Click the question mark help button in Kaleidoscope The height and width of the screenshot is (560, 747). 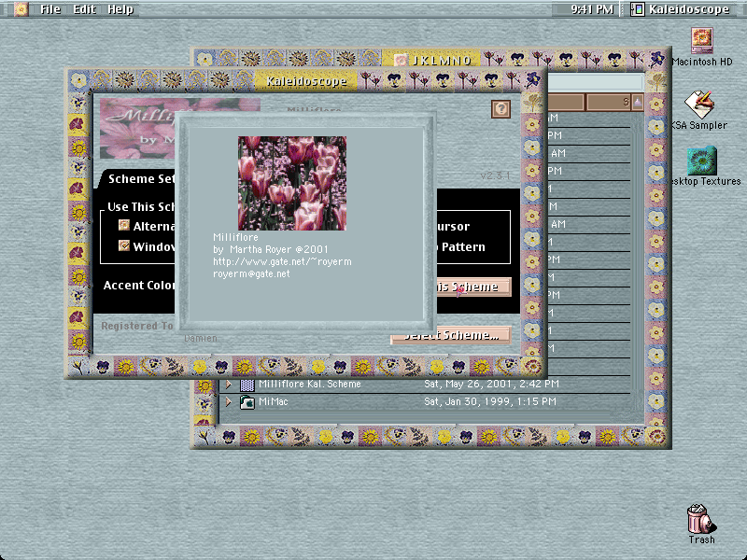coord(500,109)
